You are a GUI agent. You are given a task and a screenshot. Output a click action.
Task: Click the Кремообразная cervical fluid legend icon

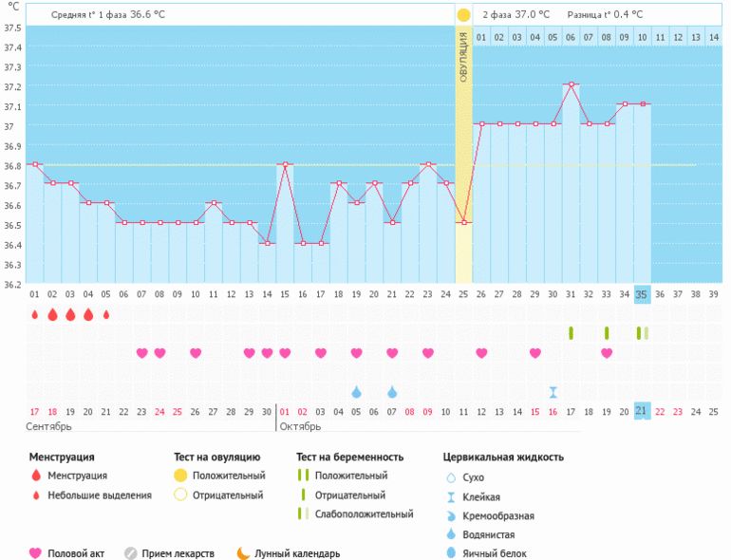point(450,515)
